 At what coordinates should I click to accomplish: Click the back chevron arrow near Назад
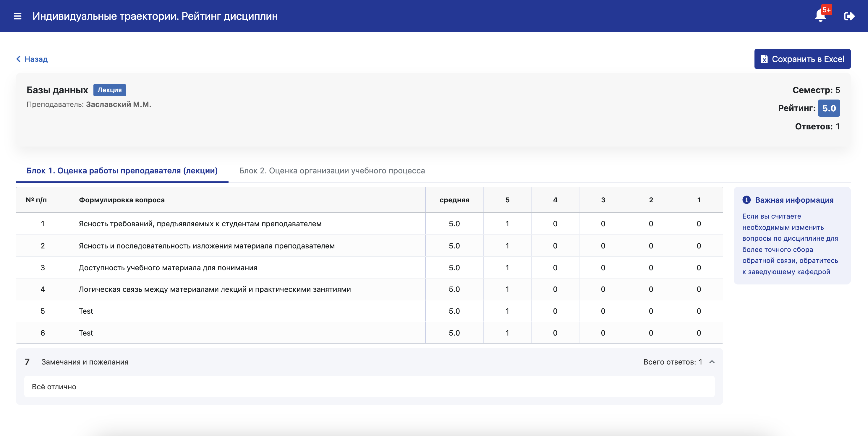[x=19, y=59]
